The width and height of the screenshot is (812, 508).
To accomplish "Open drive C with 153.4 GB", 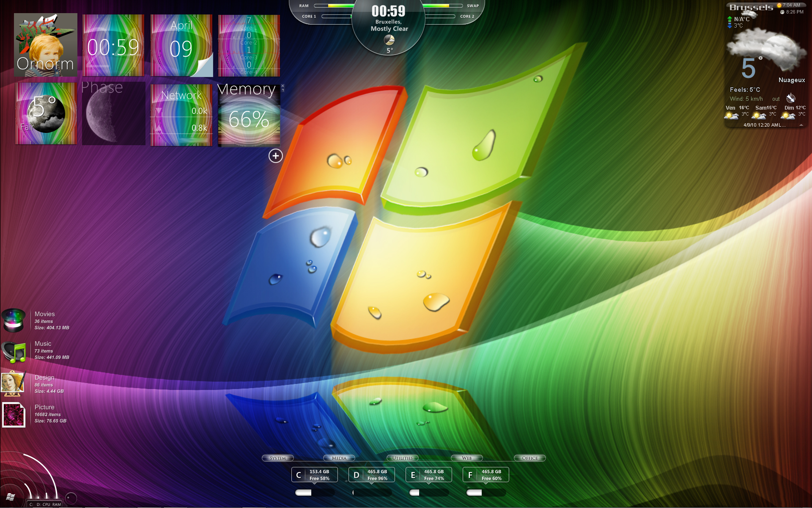I will point(314,475).
